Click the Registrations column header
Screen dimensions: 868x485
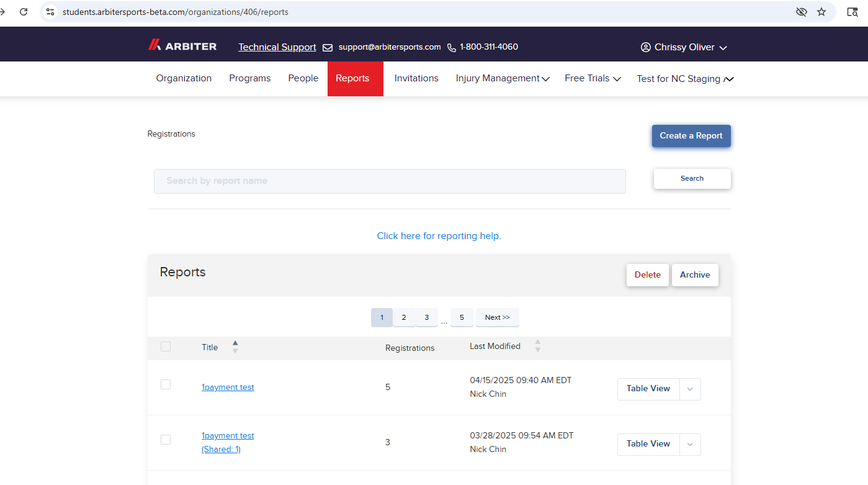click(410, 348)
